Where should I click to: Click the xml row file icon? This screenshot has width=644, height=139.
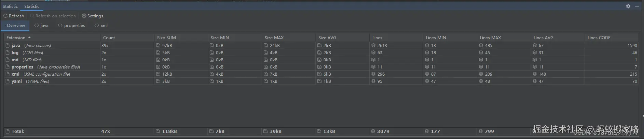(x=8, y=74)
